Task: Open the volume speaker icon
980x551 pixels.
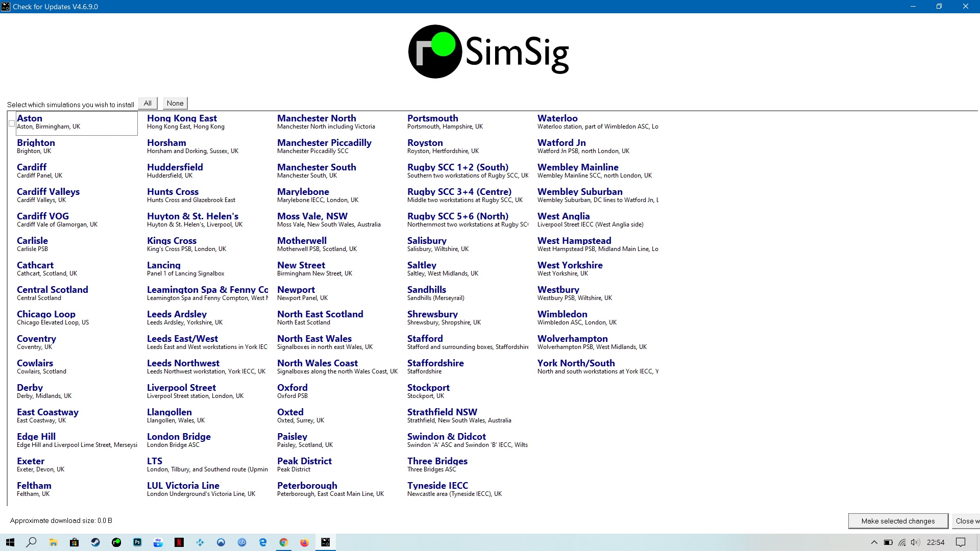Action: coord(915,542)
